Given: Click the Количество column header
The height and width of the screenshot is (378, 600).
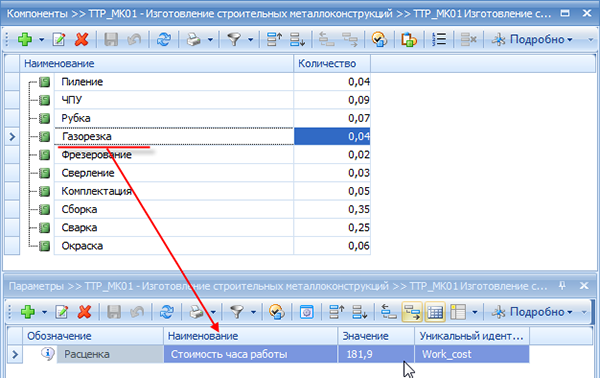Looking at the screenshot, I should click(332, 64).
